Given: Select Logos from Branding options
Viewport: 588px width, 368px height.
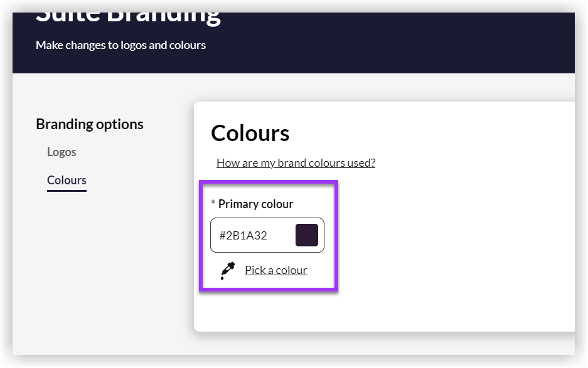Looking at the screenshot, I should pos(61,152).
